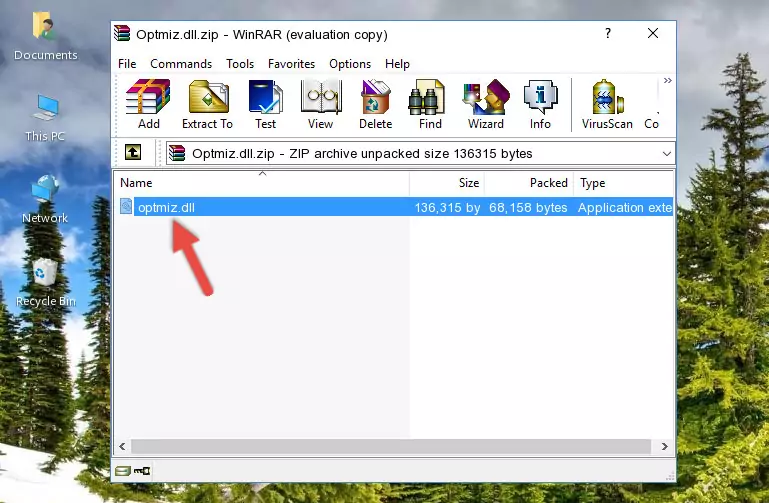Click the 68,158 bytes packed size cell
This screenshot has height=503, width=769.
pyautogui.click(x=528, y=207)
